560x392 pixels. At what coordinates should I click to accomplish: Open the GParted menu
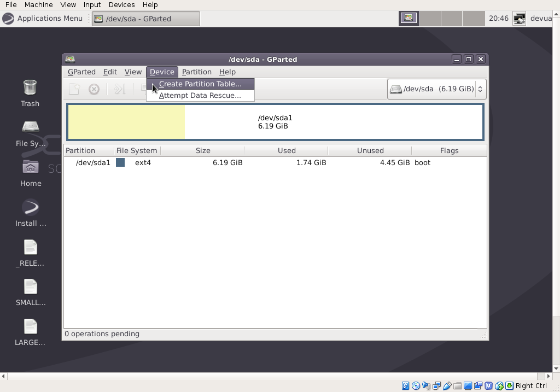tap(82, 72)
